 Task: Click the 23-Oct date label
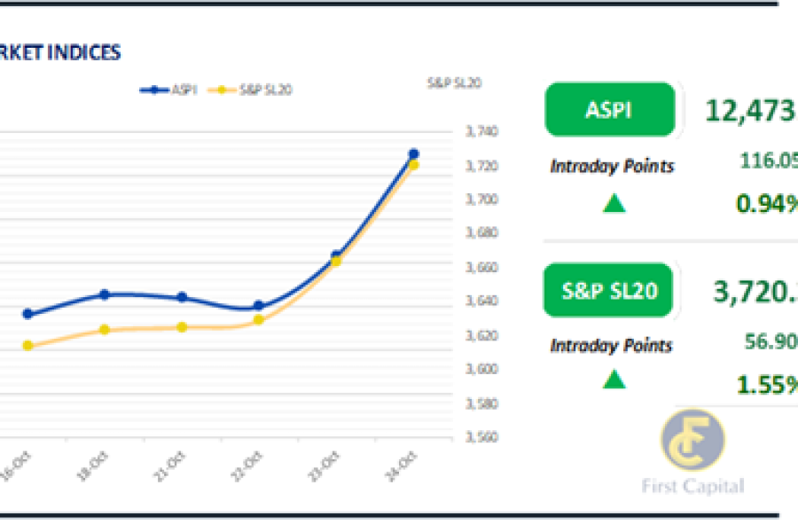point(328,464)
